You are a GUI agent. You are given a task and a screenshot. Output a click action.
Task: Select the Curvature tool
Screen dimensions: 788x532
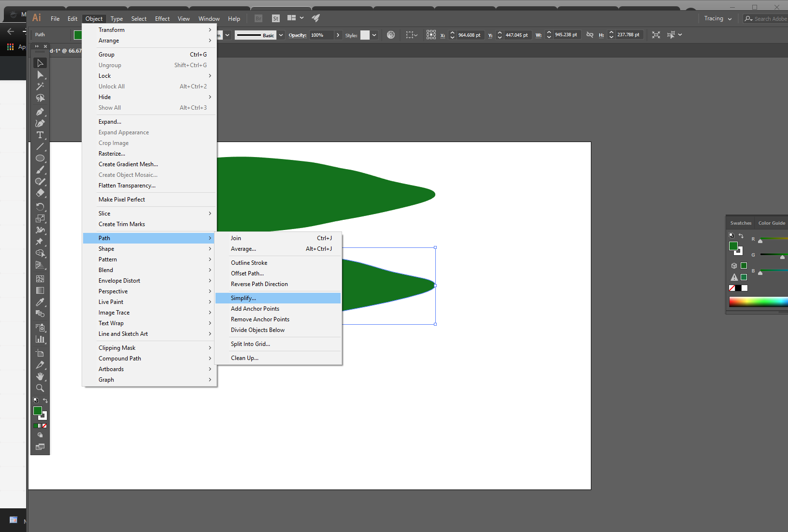(x=40, y=123)
